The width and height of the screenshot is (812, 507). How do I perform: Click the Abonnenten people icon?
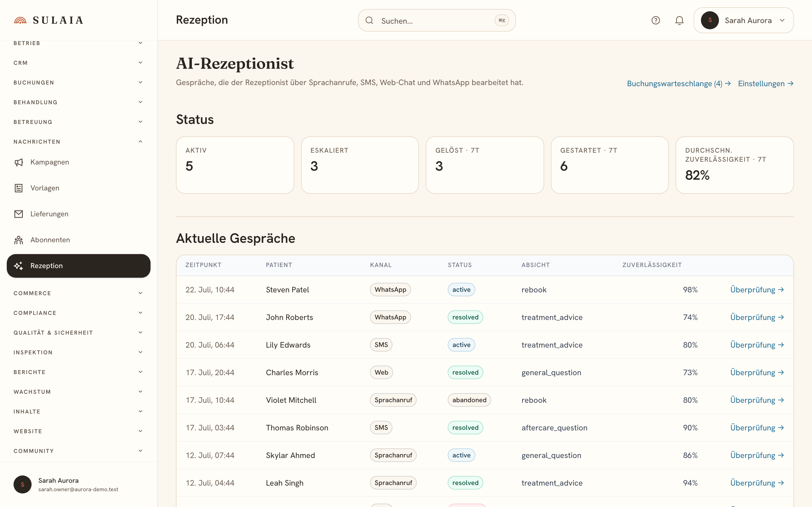(19, 240)
